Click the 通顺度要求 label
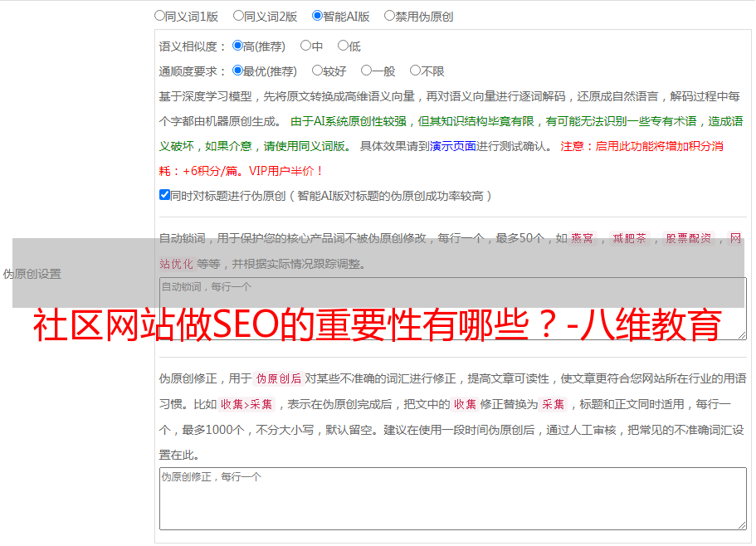756x546 pixels. coord(193,72)
